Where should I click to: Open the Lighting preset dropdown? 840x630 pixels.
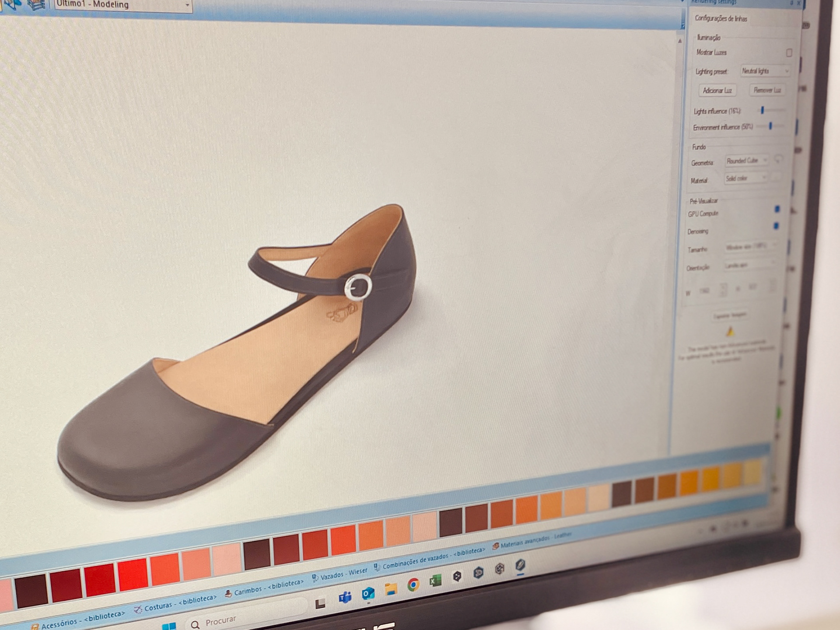coord(765,71)
